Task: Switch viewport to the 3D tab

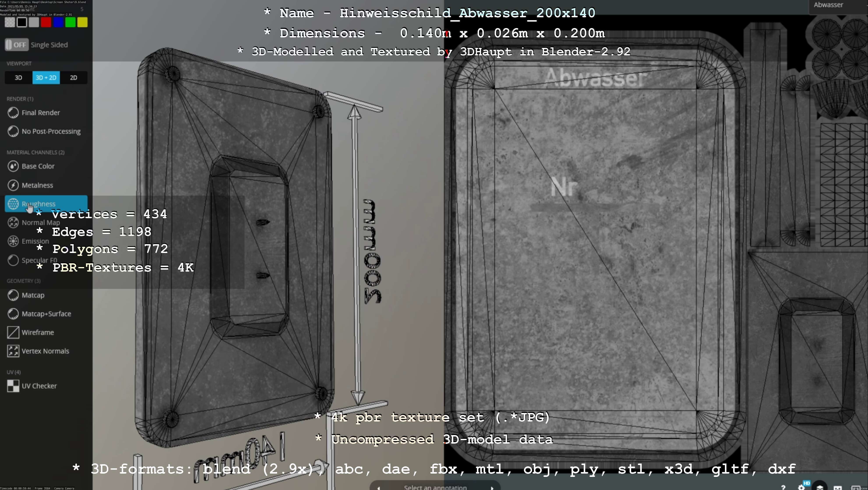Action: tap(19, 78)
